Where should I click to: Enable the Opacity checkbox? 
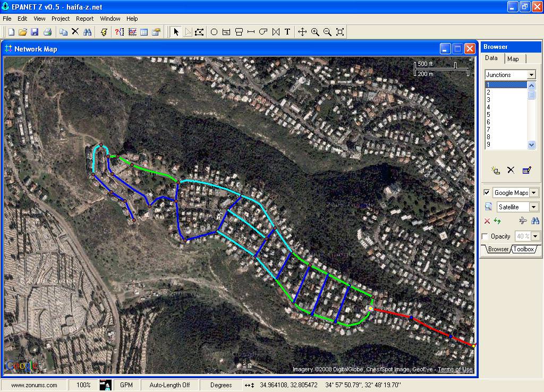[485, 236]
